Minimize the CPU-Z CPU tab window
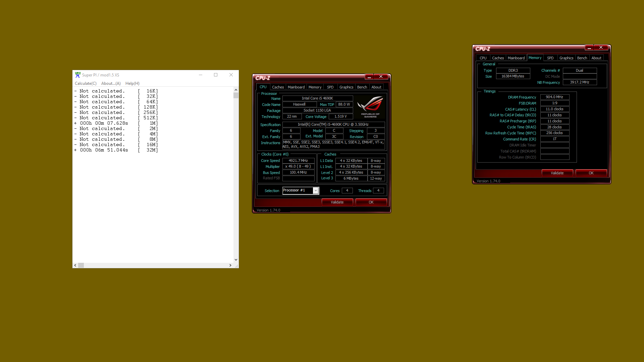Image resolution: width=644 pixels, height=362 pixels. [369, 77]
